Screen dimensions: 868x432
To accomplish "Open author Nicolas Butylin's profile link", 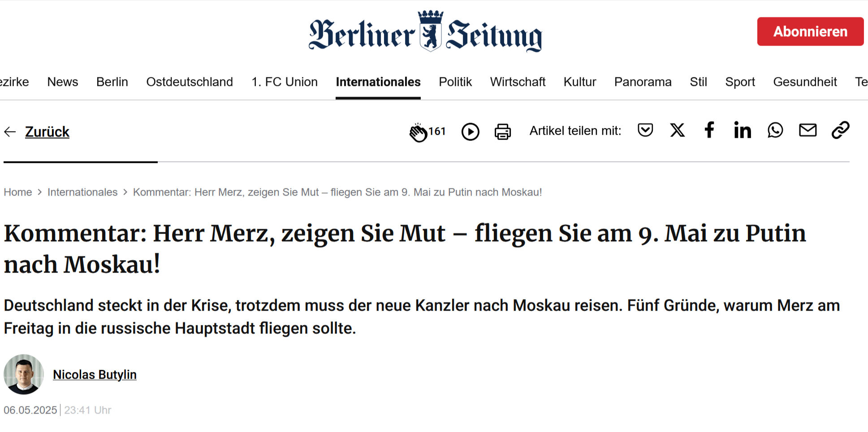I will pyautogui.click(x=95, y=374).
